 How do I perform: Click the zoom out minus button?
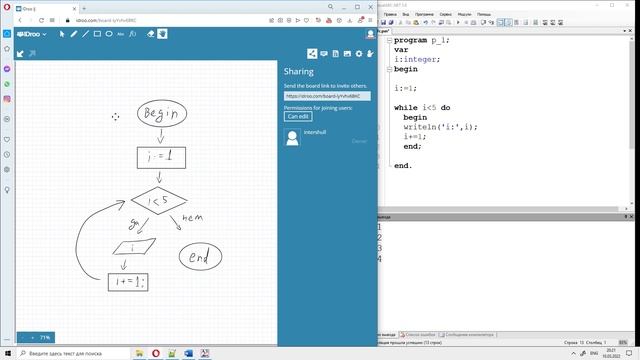(x=22, y=338)
